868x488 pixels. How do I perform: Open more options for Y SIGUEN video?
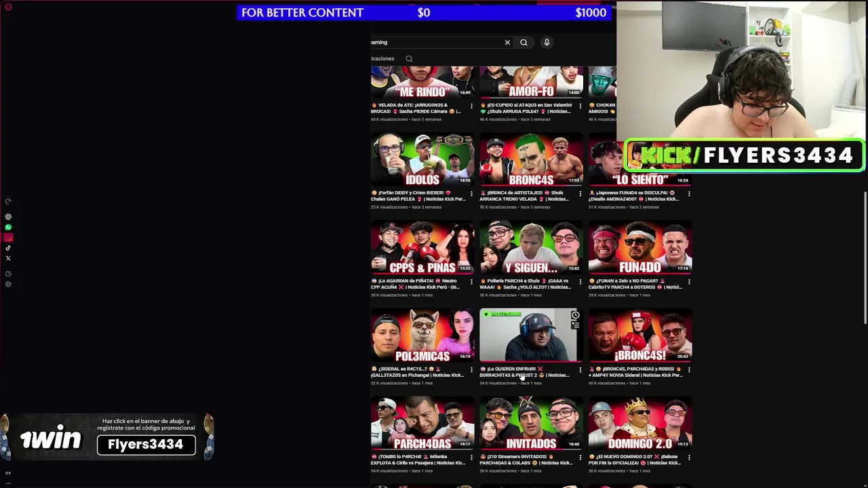[580, 282]
